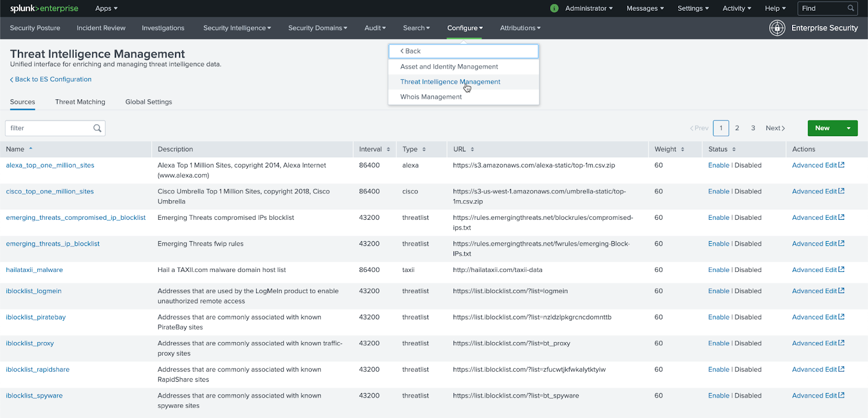Enable the alexa_top_one_million_sites source
This screenshot has width=868, height=418.
pos(718,166)
